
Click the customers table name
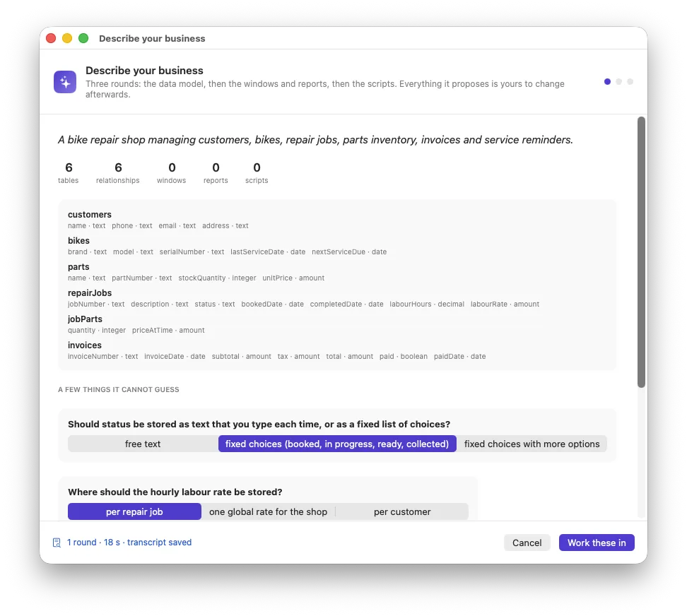point(89,215)
